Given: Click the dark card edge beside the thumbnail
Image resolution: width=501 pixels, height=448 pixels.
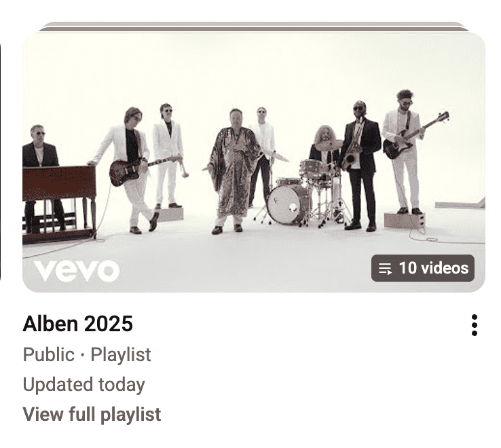Looking at the screenshot, I should [0, 162].
